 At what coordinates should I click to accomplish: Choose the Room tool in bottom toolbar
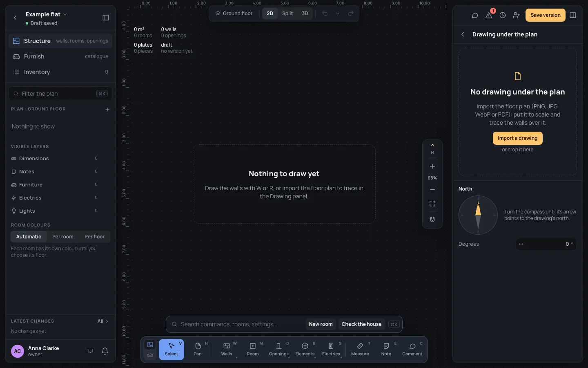(x=253, y=350)
